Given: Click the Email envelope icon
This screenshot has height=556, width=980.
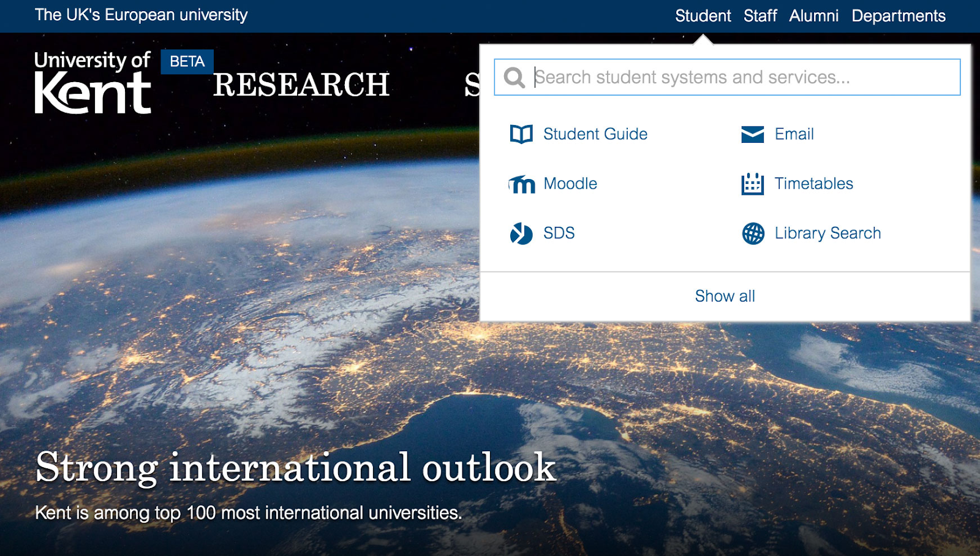Looking at the screenshot, I should click(x=753, y=134).
